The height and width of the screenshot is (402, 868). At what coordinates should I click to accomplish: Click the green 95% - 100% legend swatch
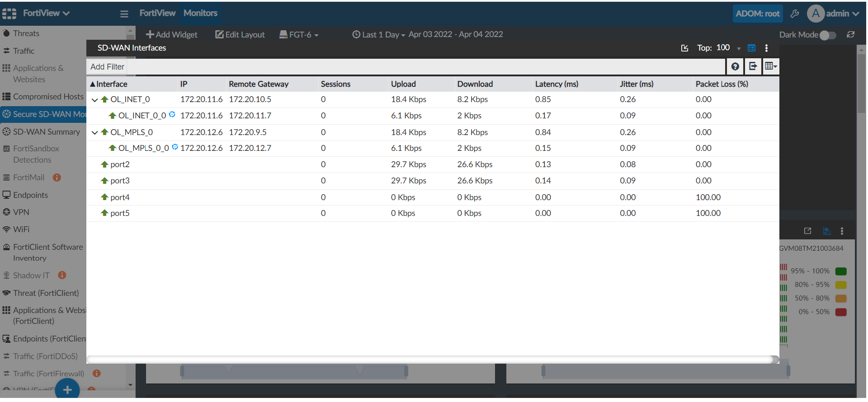pyautogui.click(x=841, y=271)
